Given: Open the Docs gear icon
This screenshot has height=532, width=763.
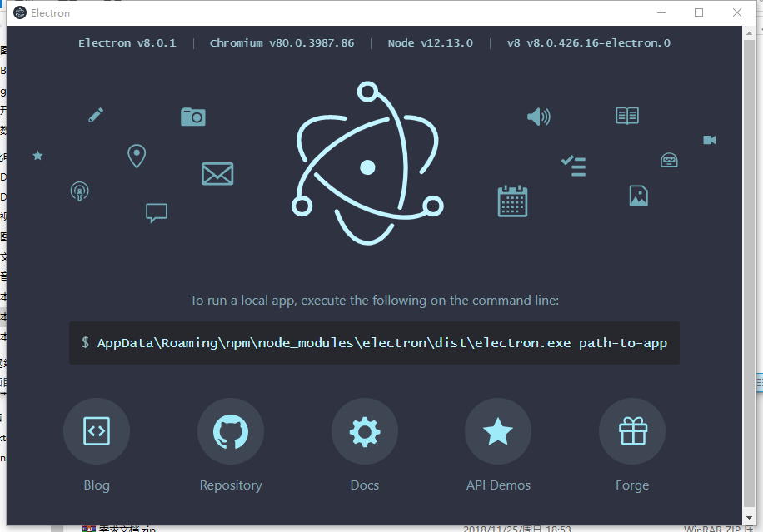Looking at the screenshot, I should 365,431.
